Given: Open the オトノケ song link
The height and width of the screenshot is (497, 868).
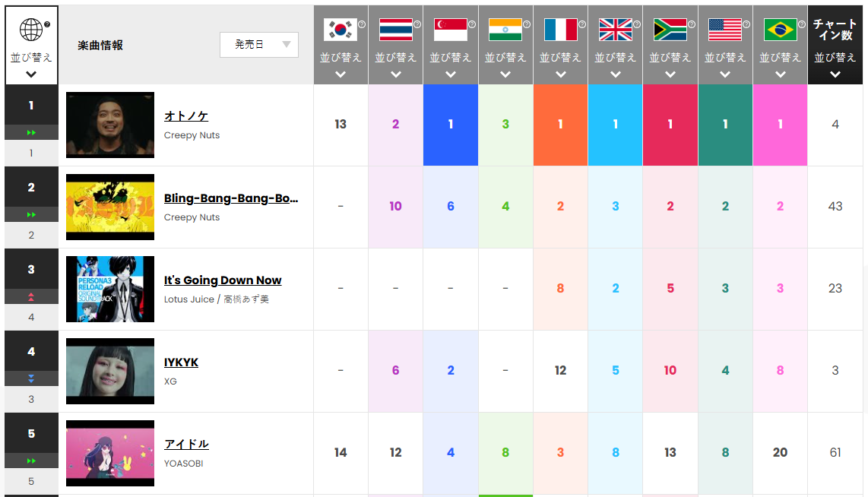Looking at the screenshot, I should click(x=186, y=116).
